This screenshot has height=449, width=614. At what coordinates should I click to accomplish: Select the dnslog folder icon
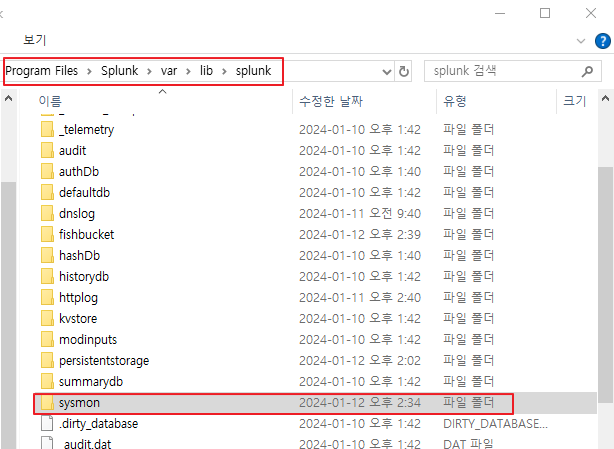click(x=47, y=213)
